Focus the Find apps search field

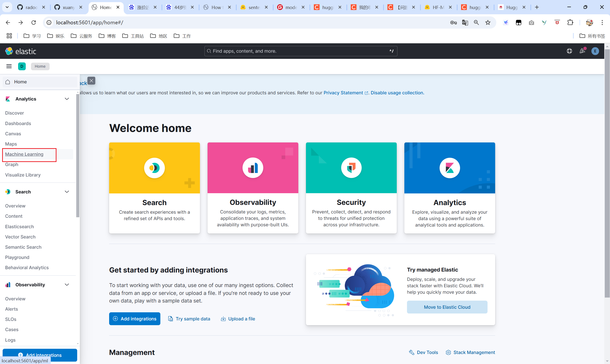tap(300, 51)
